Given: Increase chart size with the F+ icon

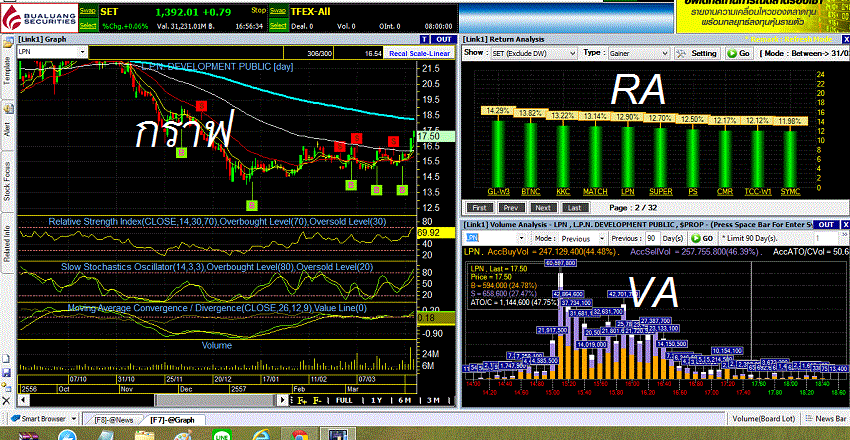Looking at the screenshot, I should pos(301,400).
